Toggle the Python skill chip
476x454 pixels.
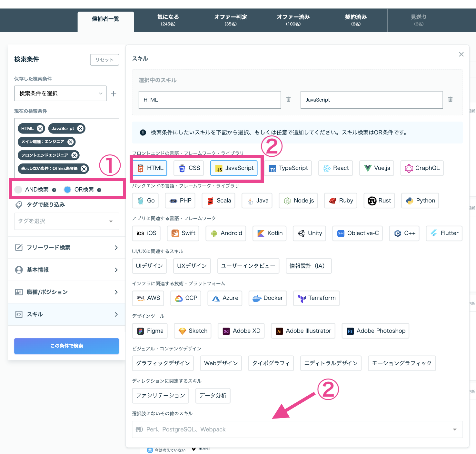(420, 201)
